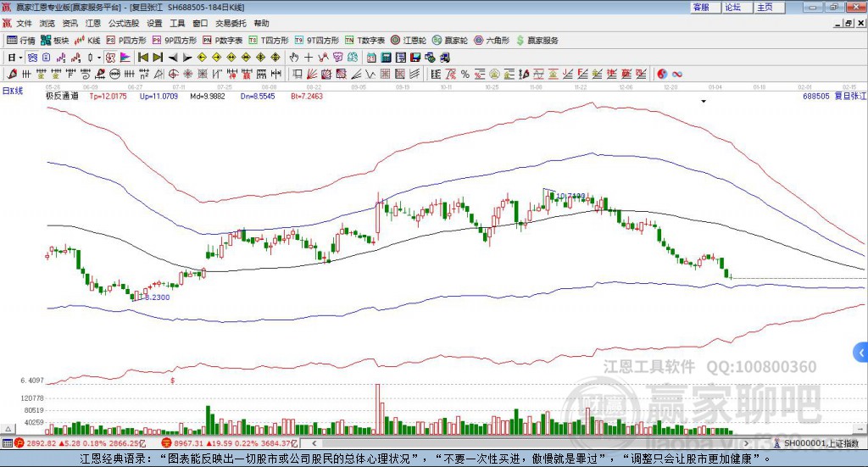The height and width of the screenshot is (467, 868).
Task: Open the 浏览 menu
Action: [47, 23]
